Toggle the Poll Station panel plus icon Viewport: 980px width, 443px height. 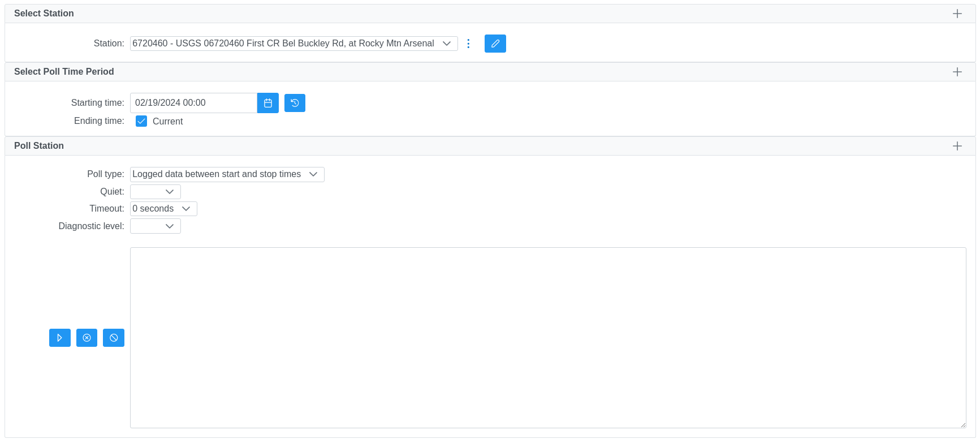pyautogui.click(x=957, y=146)
